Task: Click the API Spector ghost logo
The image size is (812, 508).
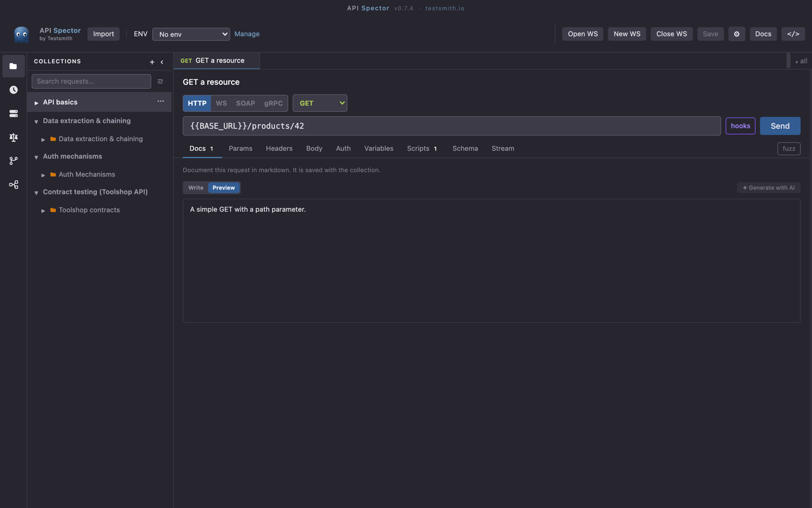Action: click(x=21, y=34)
